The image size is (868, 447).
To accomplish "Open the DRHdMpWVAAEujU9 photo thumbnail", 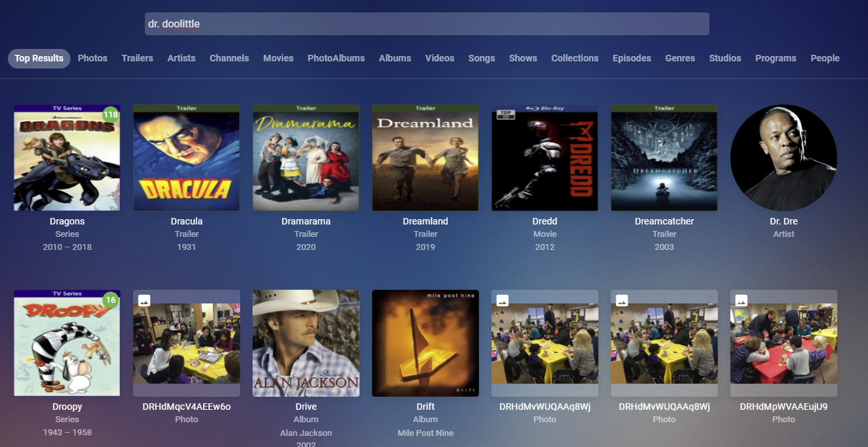I will (784, 343).
